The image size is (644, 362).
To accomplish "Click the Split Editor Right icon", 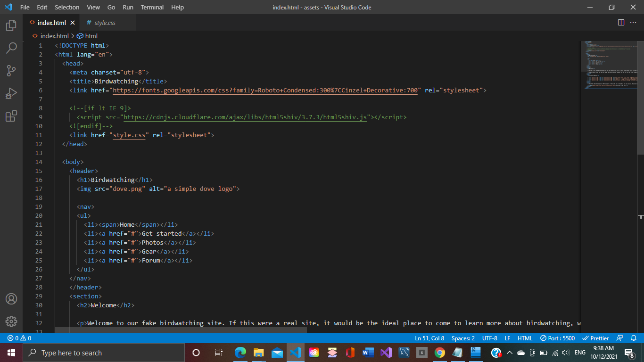I will pos(621,23).
